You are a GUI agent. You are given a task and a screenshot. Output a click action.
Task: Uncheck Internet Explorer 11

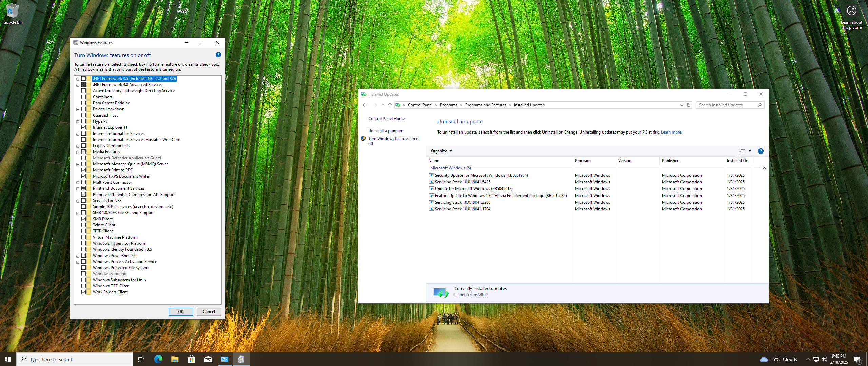[83, 127]
